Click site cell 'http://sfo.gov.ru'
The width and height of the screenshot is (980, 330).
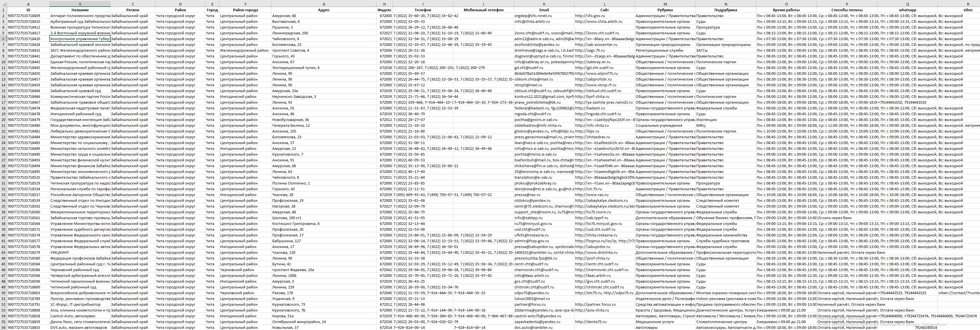(x=604, y=16)
